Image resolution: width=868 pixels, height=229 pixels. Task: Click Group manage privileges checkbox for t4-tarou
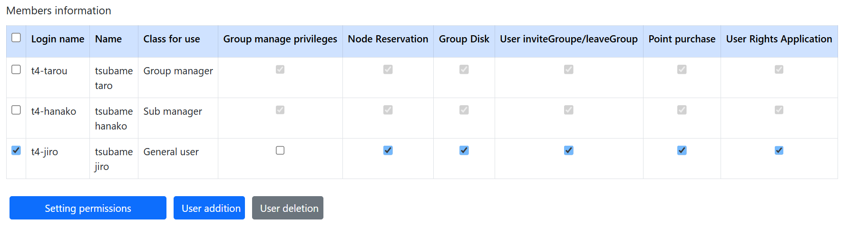[x=280, y=70]
